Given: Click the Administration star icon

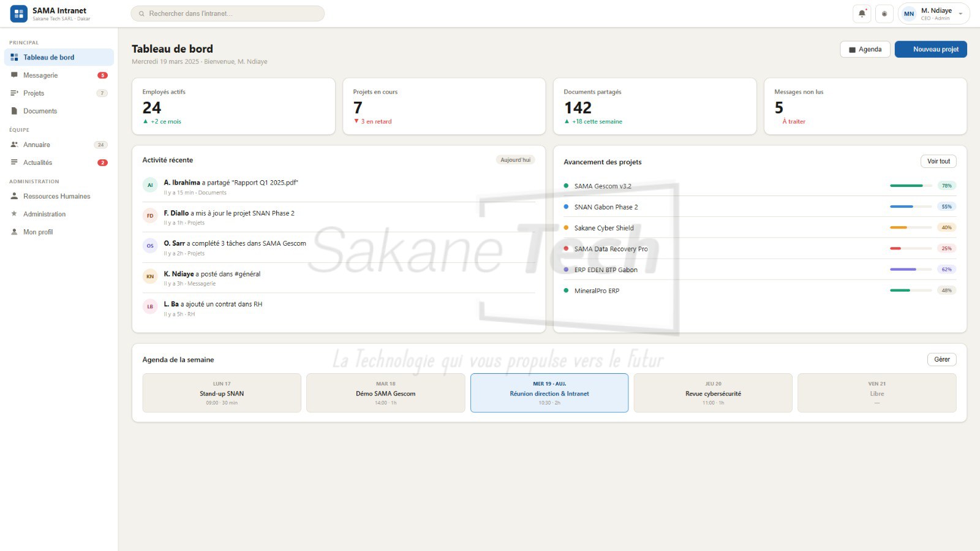Looking at the screenshot, I should click(14, 214).
